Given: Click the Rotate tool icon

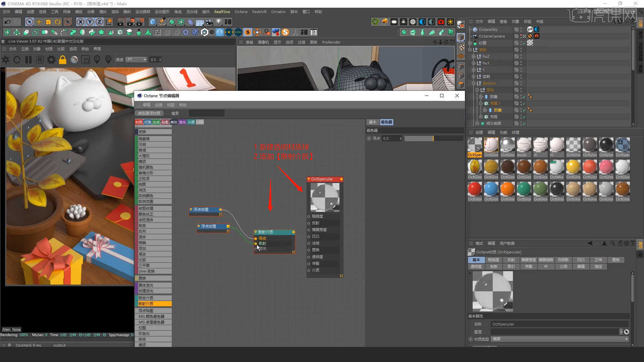Looking at the screenshot, I should [x=58, y=22].
